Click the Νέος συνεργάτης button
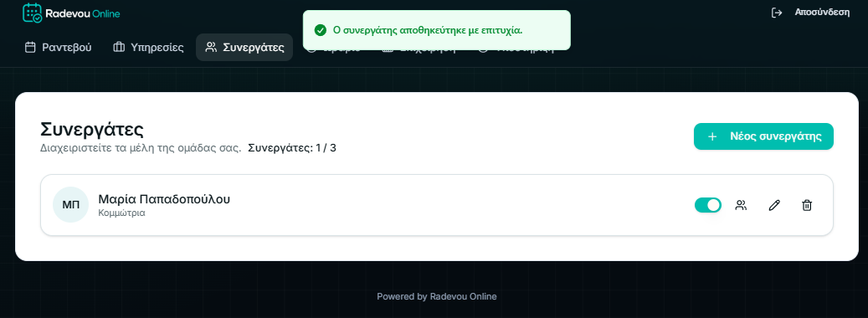The image size is (868, 318). [x=763, y=136]
